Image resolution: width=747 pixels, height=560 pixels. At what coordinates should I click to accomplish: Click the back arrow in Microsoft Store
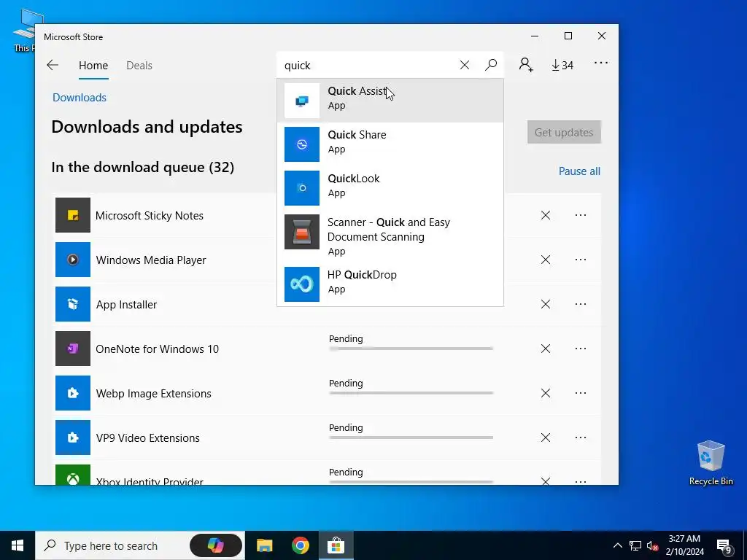(53, 65)
